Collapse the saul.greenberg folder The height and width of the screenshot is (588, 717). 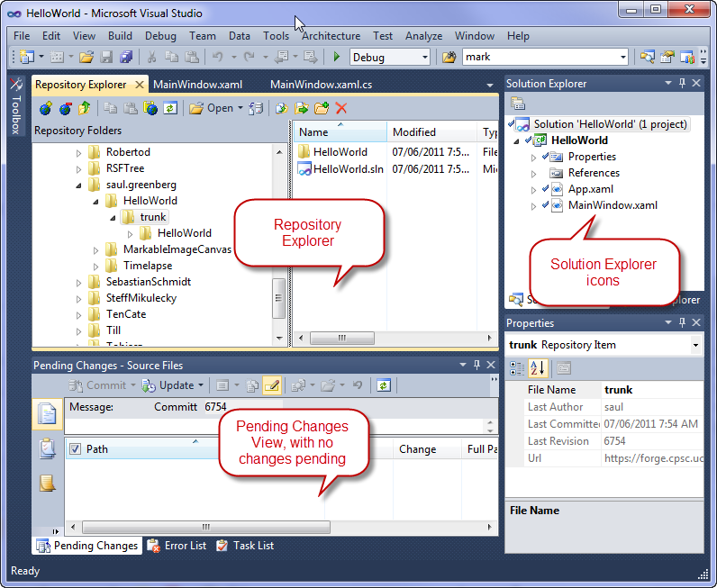78,185
